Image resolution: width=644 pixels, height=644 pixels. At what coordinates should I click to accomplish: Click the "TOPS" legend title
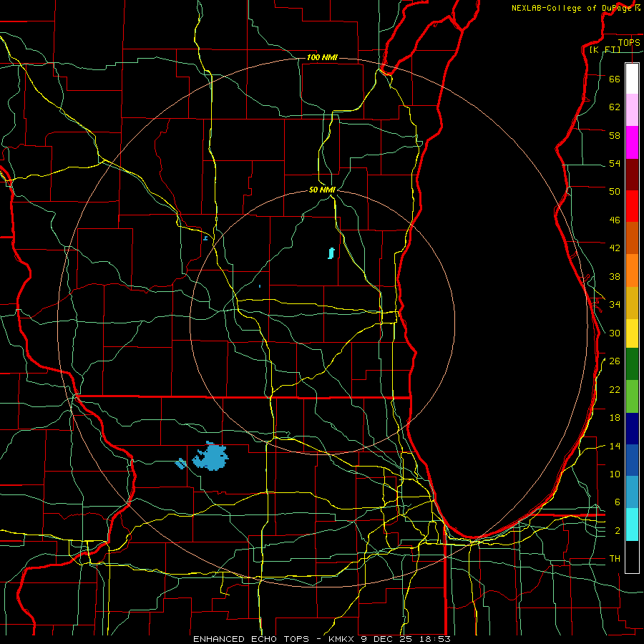[629, 42]
